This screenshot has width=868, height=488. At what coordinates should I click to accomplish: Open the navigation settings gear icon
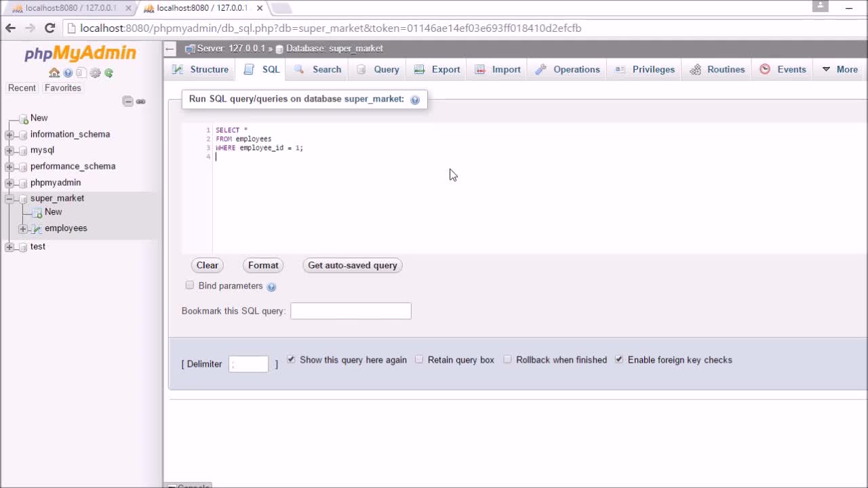(95, 73)
